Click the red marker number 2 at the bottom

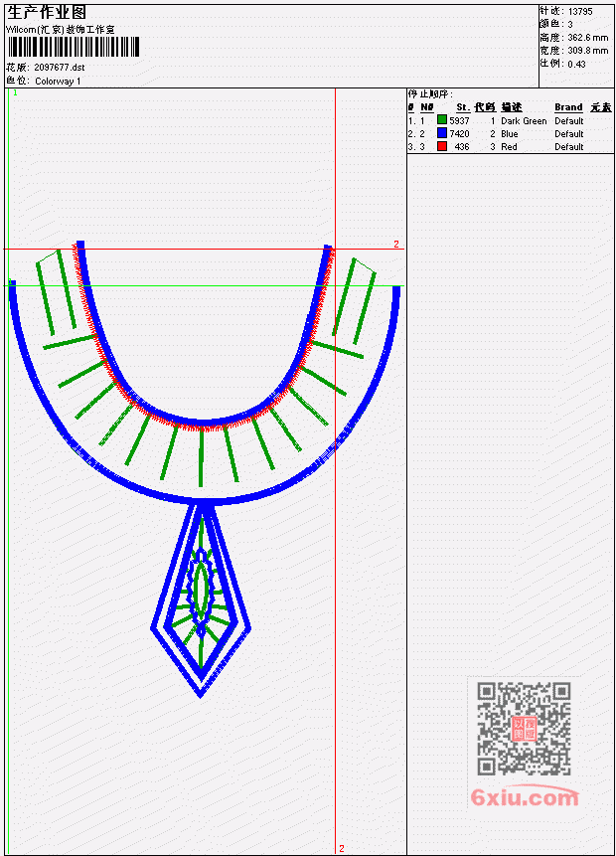(342, 848)
